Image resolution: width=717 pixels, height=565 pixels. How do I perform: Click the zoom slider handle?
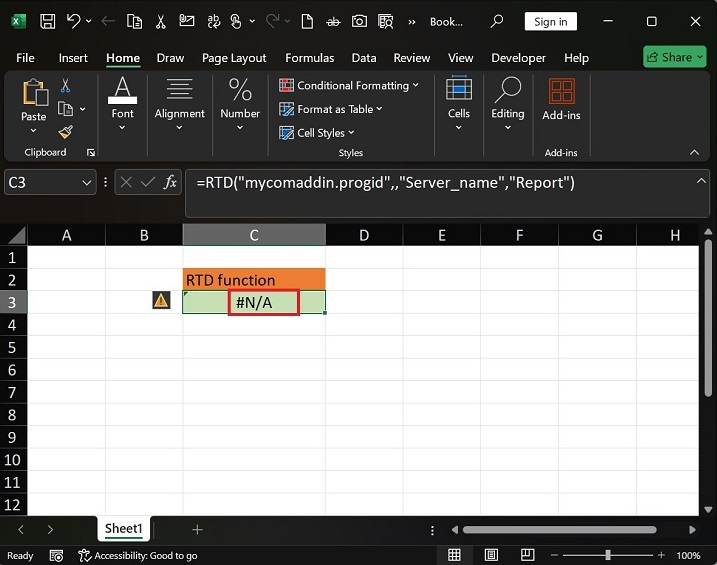607,555
